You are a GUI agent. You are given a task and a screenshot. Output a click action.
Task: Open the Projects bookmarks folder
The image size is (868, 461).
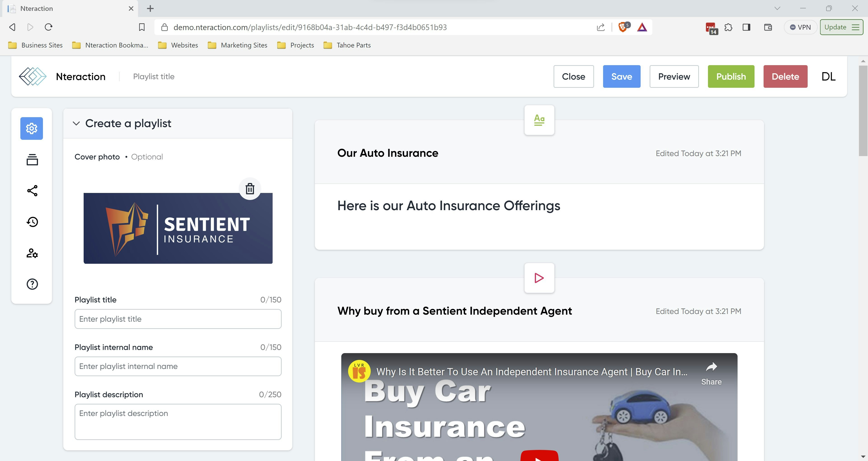pos(296,45)
